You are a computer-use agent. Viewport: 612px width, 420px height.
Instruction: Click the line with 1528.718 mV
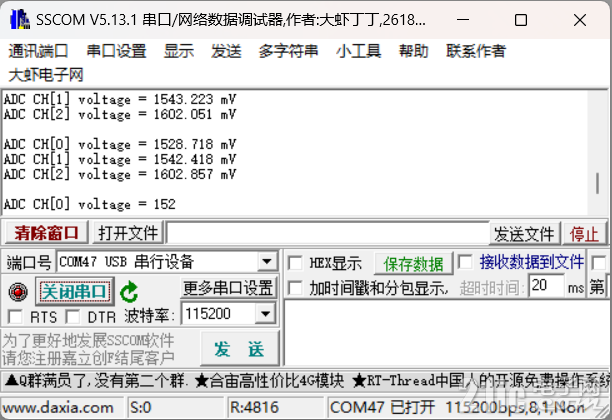point(120,144)
